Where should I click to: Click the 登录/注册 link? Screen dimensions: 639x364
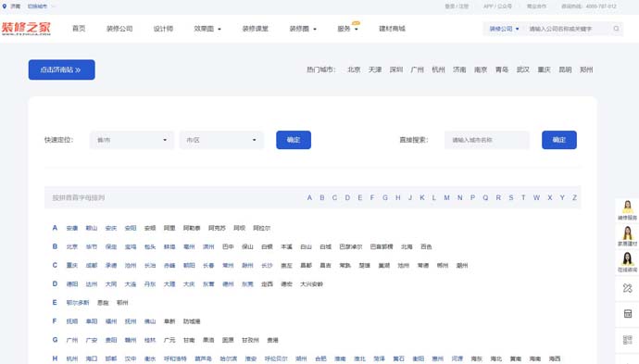[457, 6]
